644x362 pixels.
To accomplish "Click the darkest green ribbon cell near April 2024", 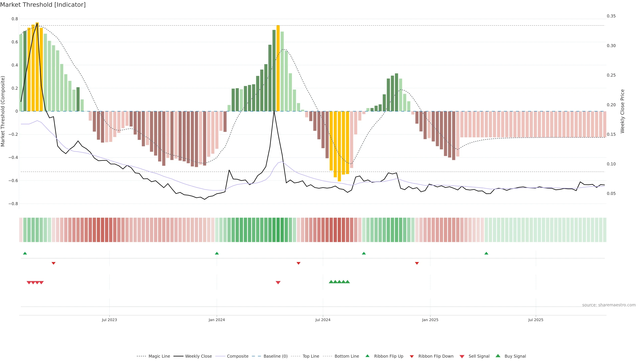I will (278, 230).
